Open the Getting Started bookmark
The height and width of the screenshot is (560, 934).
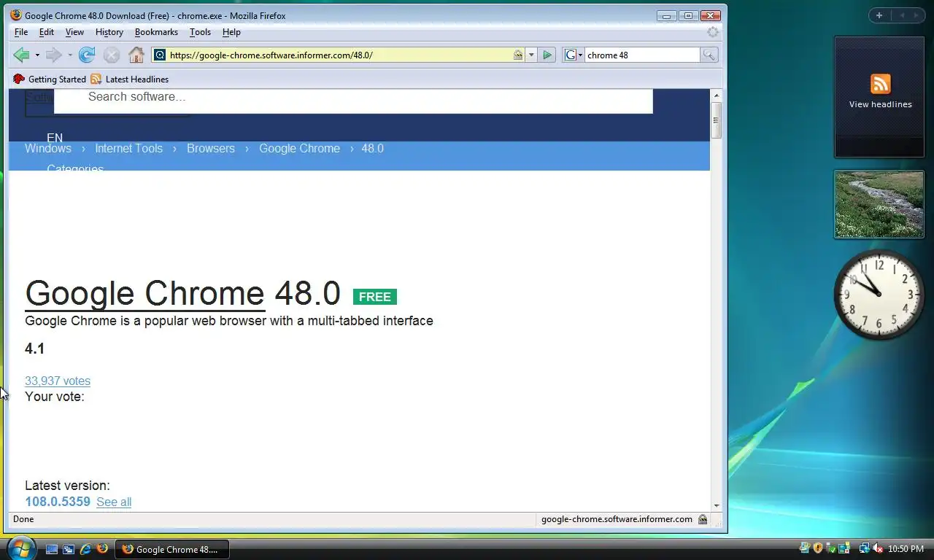coord(50,79)
